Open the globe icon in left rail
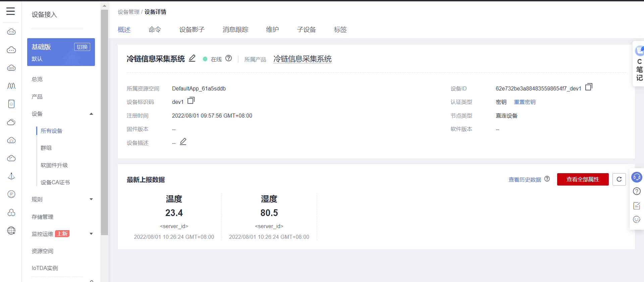 tap(11, 230)
